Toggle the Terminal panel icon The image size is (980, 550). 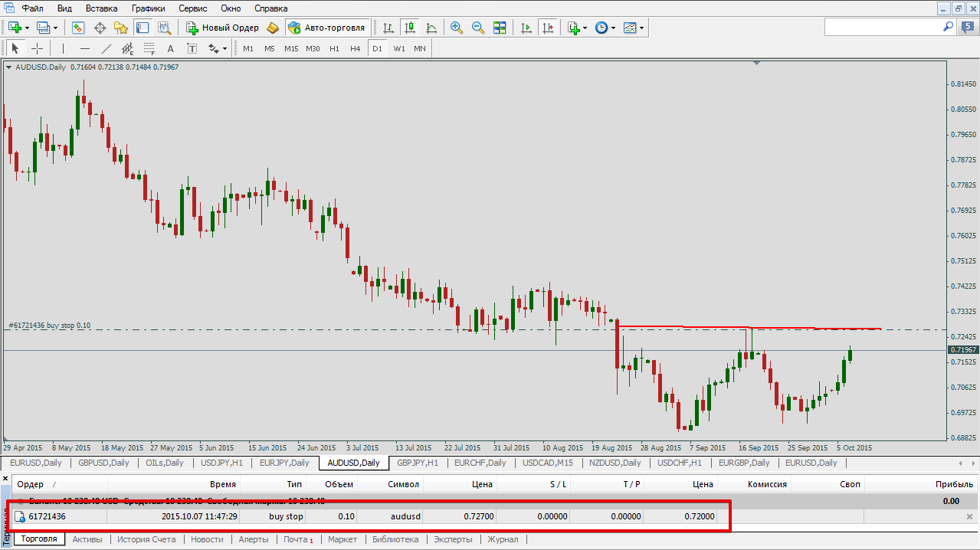143,28
